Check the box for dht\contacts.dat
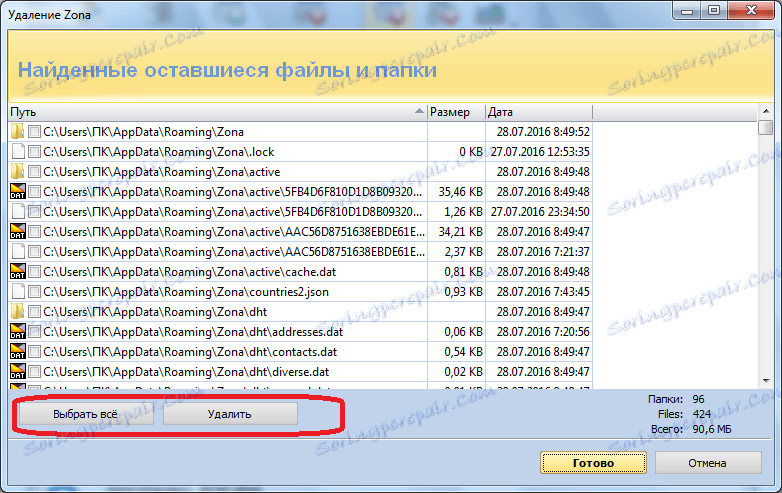782x493 pixels. [34, 351]
